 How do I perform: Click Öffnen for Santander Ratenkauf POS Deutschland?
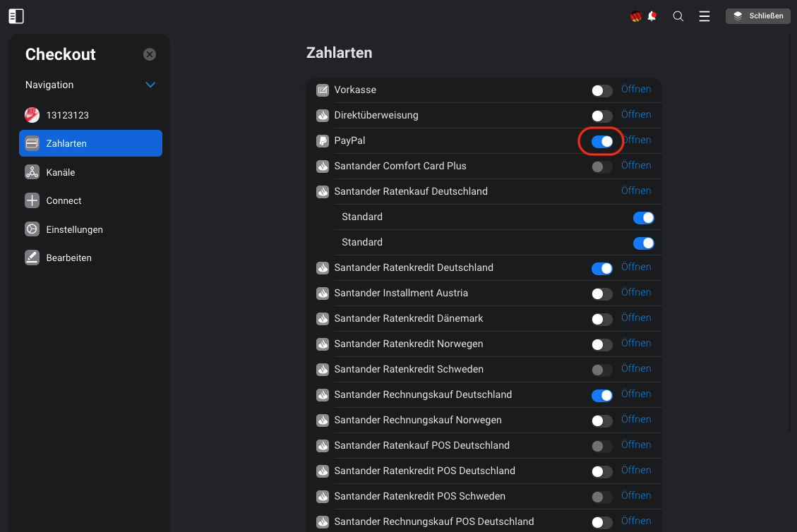tap(636, 445)
